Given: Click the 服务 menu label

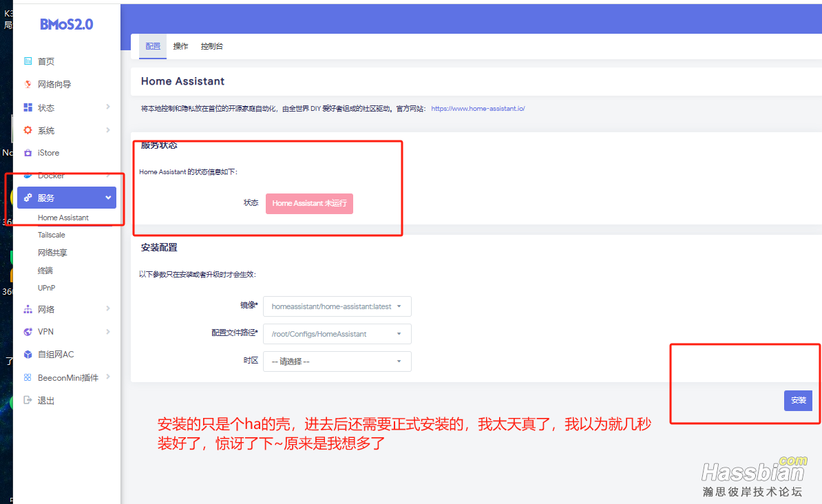Looking at the screenshot, I should click(x=46, y=198).
